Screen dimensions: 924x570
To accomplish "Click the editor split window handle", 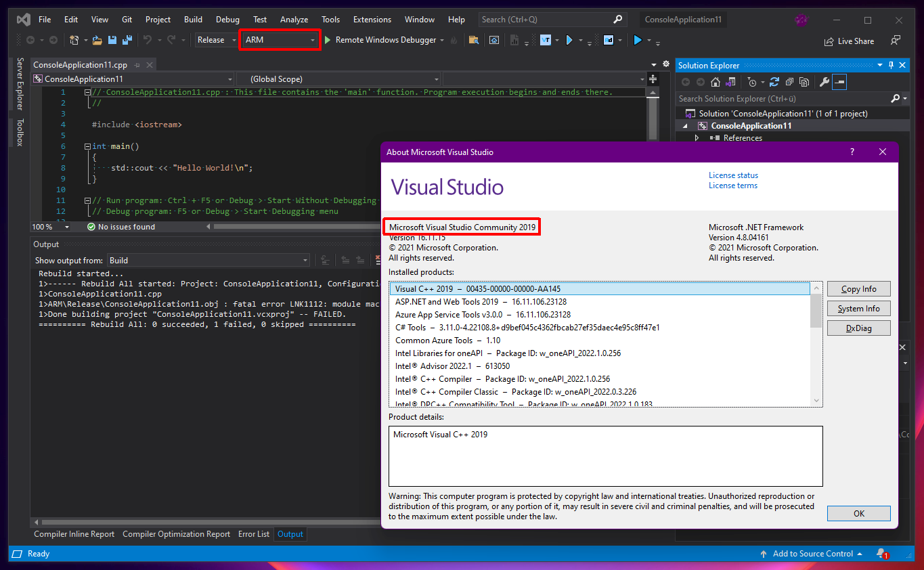I will point(653,79).
